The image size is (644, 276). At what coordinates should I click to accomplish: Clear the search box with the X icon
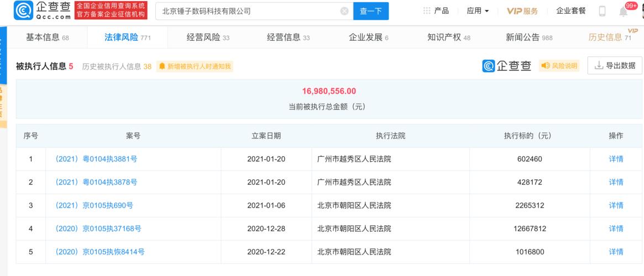[x=344, y=11]
